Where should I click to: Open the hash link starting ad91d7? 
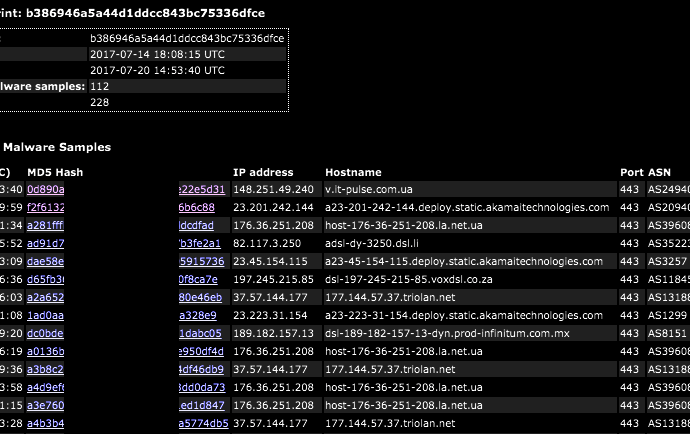click(45, 243)
